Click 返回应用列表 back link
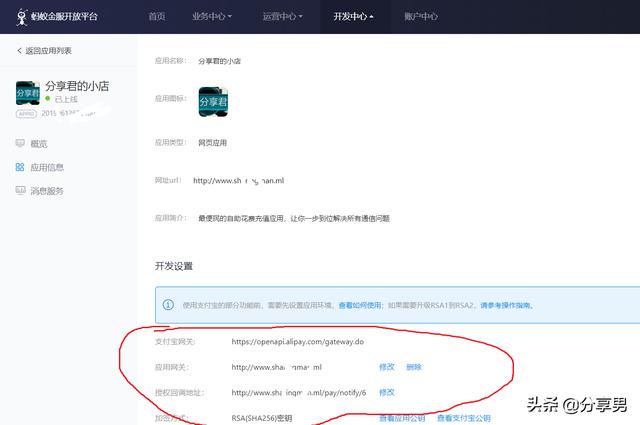The image size is (640, 425). coord(48,51)
